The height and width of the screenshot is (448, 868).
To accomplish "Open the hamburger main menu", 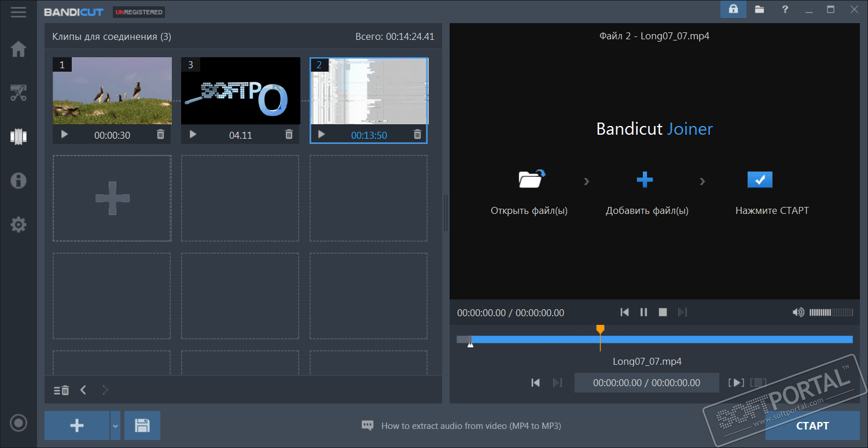I will click(19, 12).
